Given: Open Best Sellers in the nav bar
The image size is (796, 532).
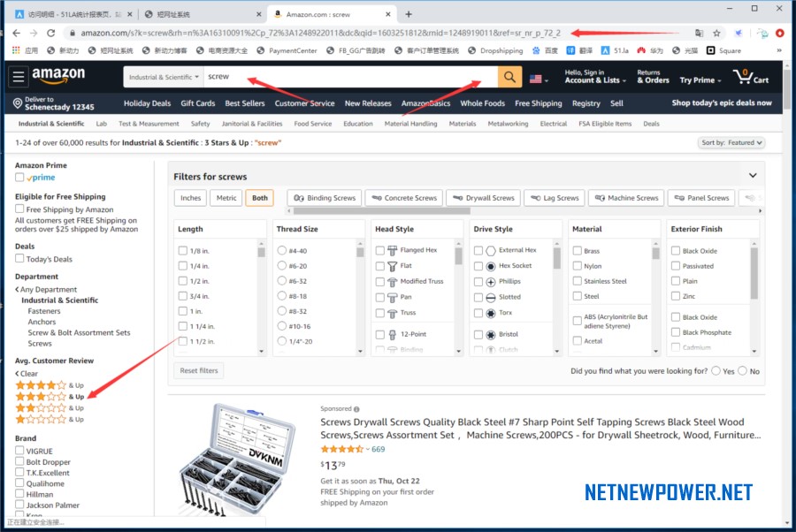Looking at the screenshot, I should click(245, 103).
